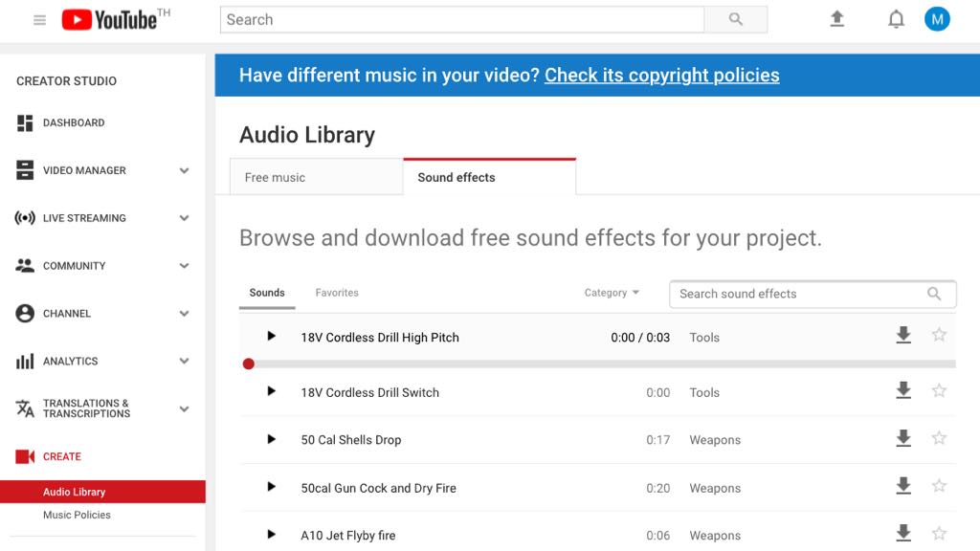Select the Analytics sidebar icon
The image size is (980, 551).
(x=25, y=361)
